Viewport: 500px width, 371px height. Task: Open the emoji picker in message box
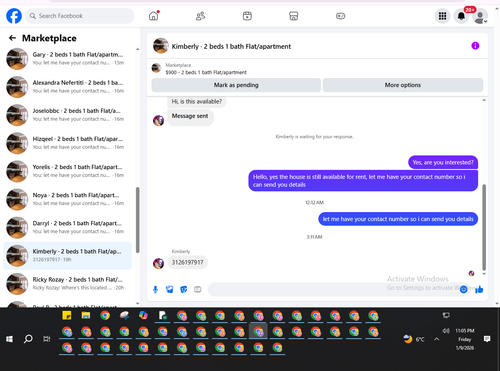tap(463, 289)
